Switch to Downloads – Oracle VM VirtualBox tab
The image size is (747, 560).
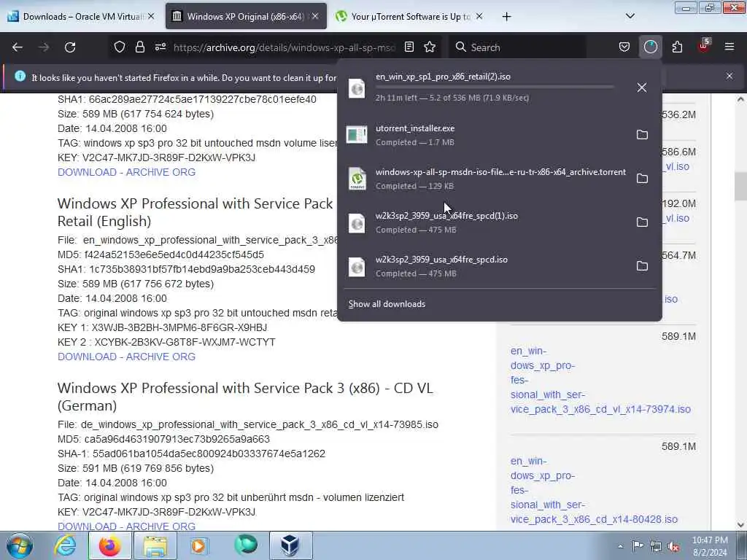coord(81,16)
